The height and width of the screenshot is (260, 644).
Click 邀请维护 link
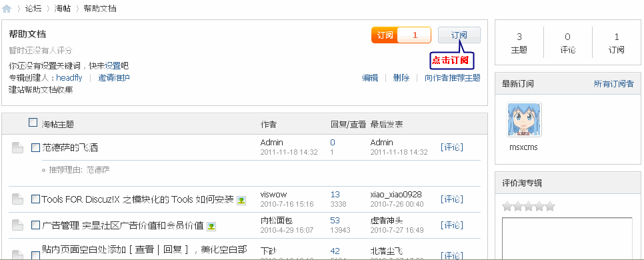(114, 77)
